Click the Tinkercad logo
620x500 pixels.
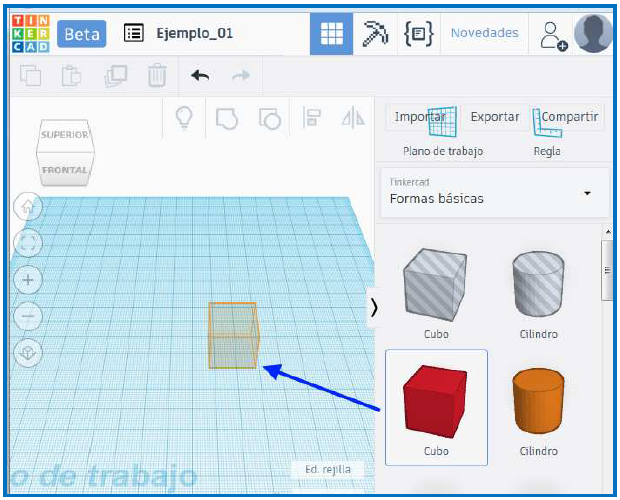[x=29, y=33]
